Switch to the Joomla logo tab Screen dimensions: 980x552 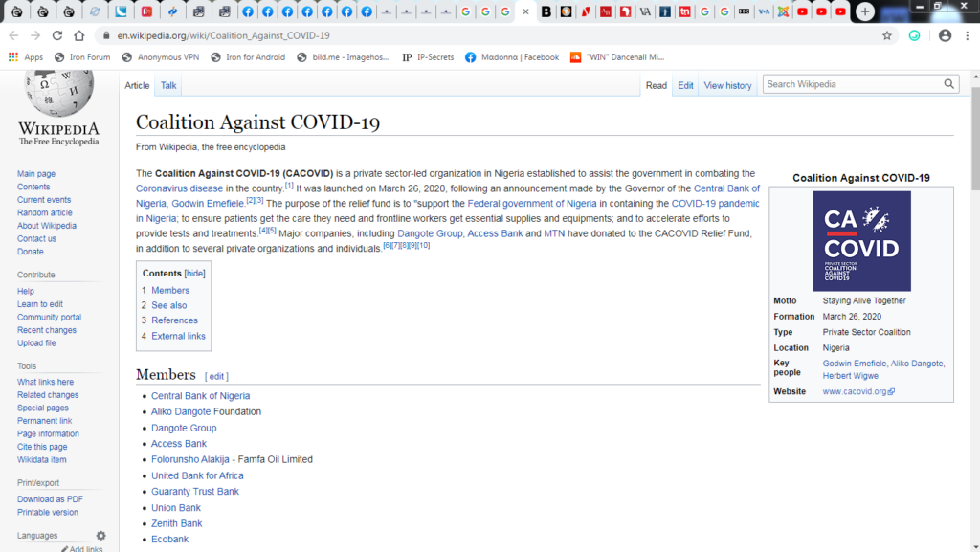(783, 11)
